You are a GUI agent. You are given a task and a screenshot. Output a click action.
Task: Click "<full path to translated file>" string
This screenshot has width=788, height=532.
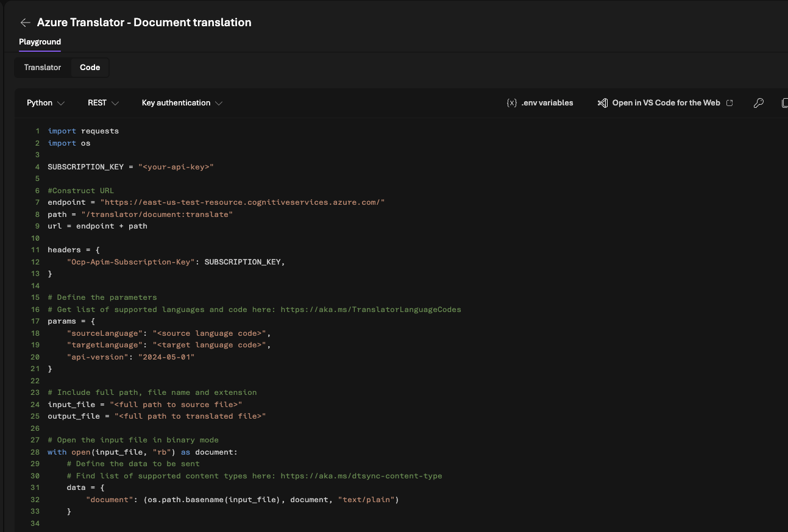[190, 416]
